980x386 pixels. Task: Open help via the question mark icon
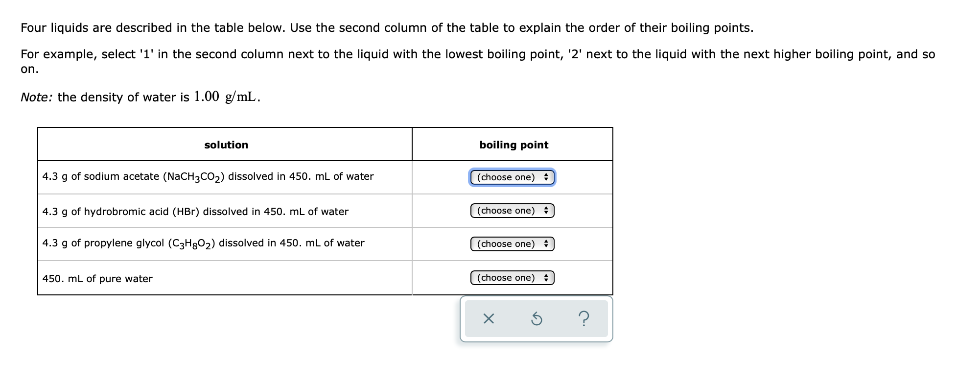click(584, 319)
